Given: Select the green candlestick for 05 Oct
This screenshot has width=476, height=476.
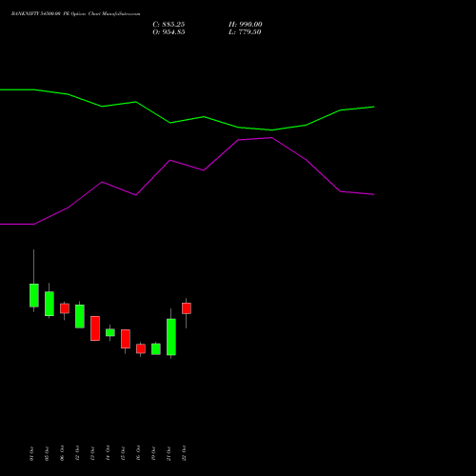Looking at the screenshot, I should tap(50, 304).
